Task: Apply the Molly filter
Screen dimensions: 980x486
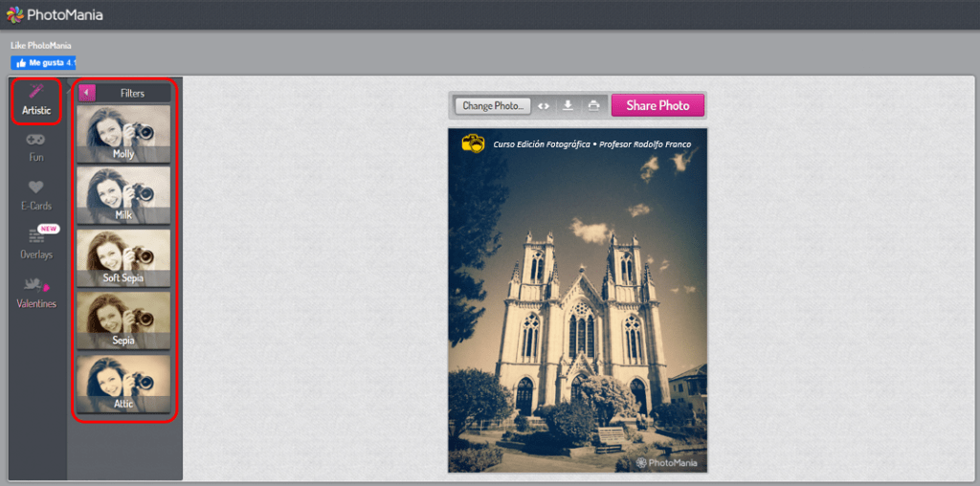Action: (123, 132)
